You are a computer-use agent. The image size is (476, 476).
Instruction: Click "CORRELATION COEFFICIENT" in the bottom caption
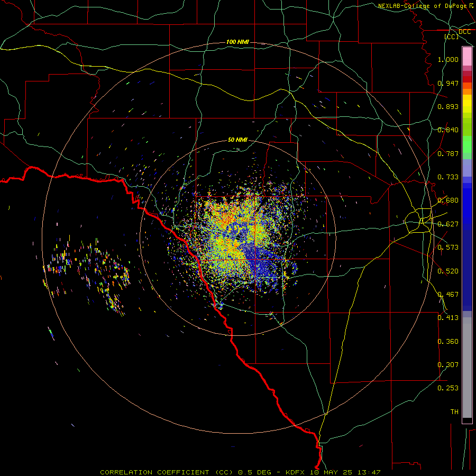pos(154,472)
